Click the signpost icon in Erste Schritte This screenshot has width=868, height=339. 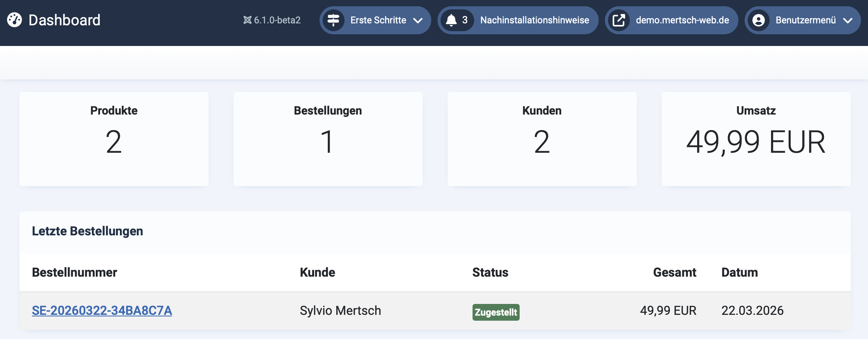coord(334,20)
